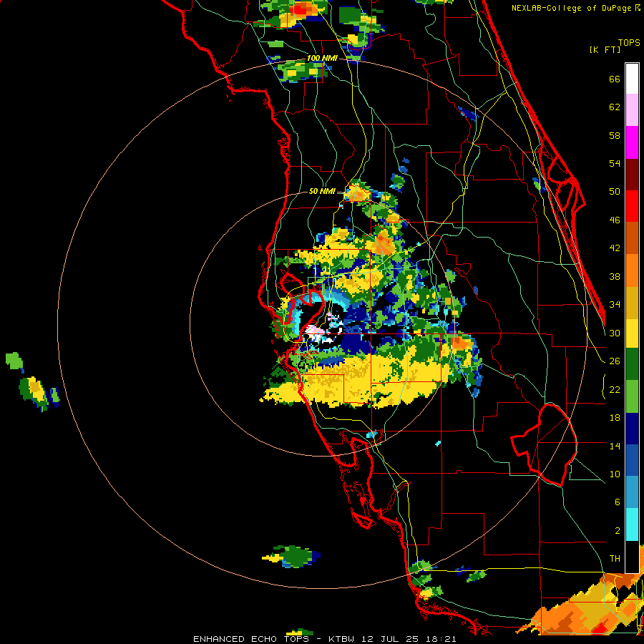Click the legend value 46
Screen dimensions: 644x644
(x=615, y=220)
